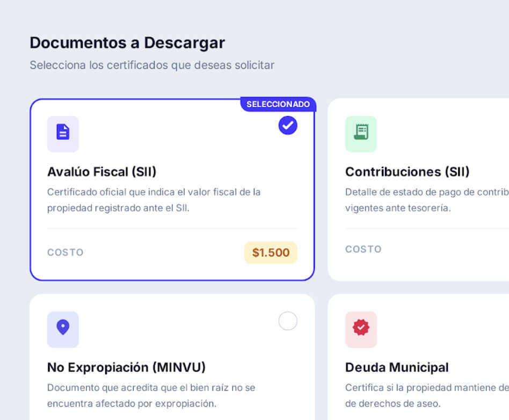509x420 pixels.
Task: Click the COSTO label in Avalúo Fiscal card
Action: (x=65, y=252)
